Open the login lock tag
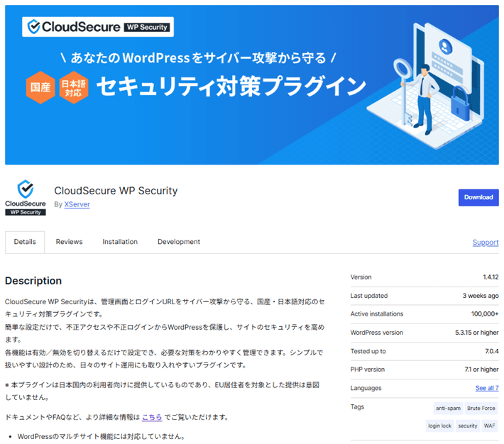 439,426
